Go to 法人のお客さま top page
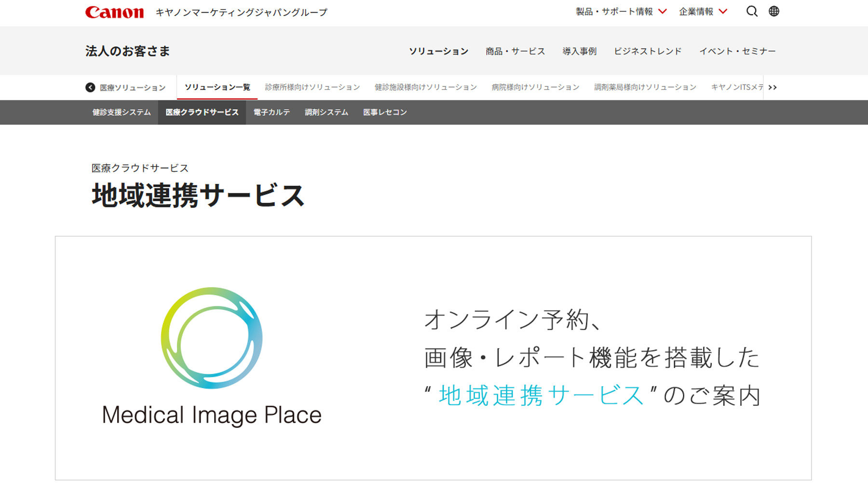 [x=128, y=51]
